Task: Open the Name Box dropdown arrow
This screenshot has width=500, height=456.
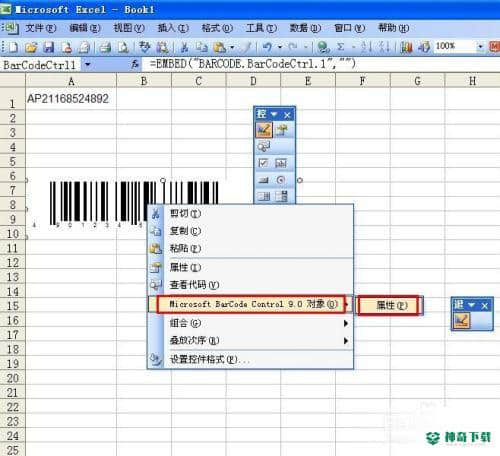Action: click(87, 64)
